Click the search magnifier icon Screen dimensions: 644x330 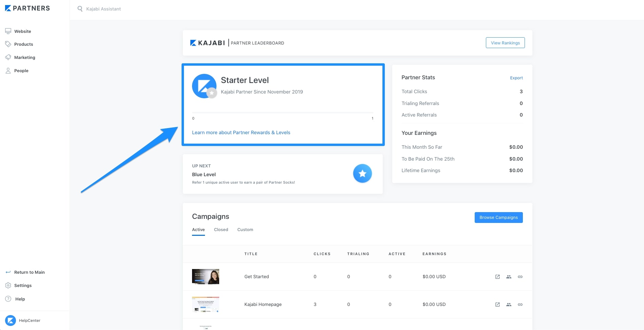coord(80,9)
